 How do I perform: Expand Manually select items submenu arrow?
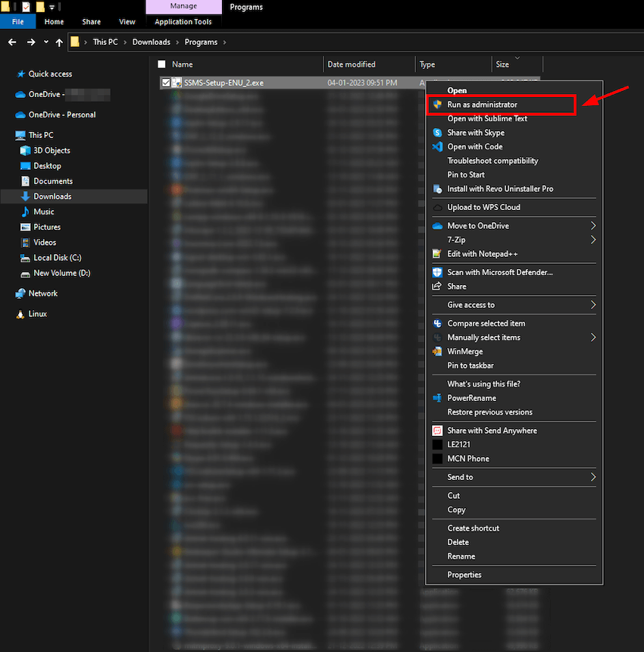(x=593, y=337)
